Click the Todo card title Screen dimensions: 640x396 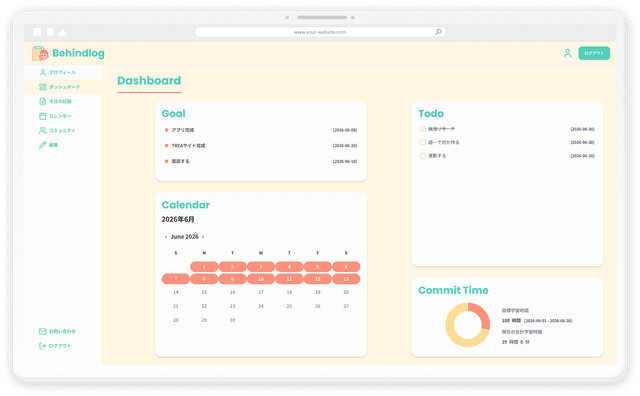click(431, 113)
